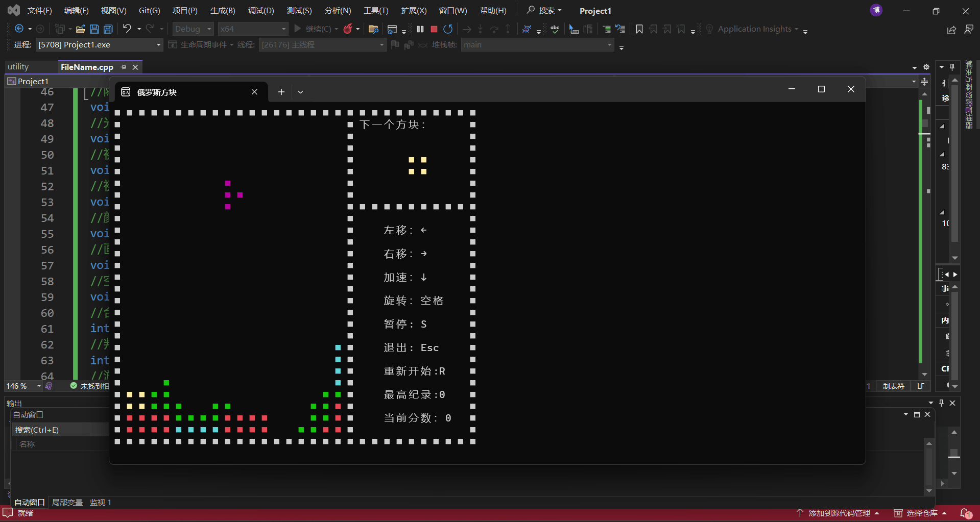Select the 自动窗口 tab
The image size is (980, 522).
tap(30, 503)
